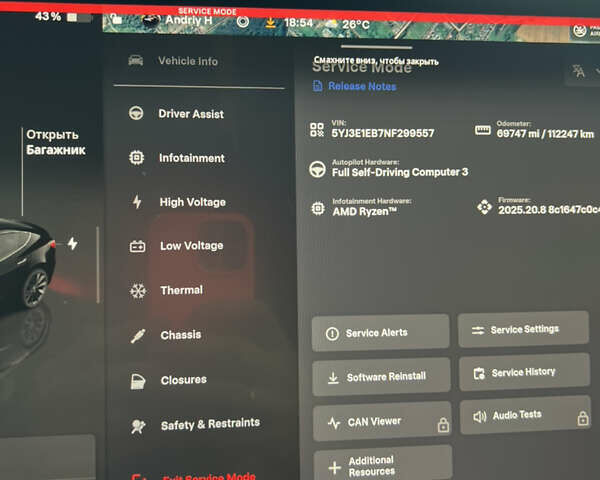This screenshot has width=600, height=480.
Task: Click the shock absorber icon beside Chassis
Action: point(138,336)
